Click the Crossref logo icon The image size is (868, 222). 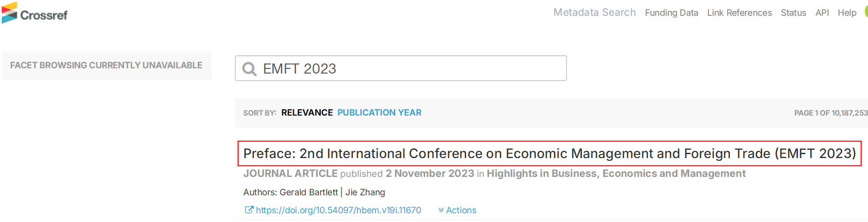click(9, 13)
